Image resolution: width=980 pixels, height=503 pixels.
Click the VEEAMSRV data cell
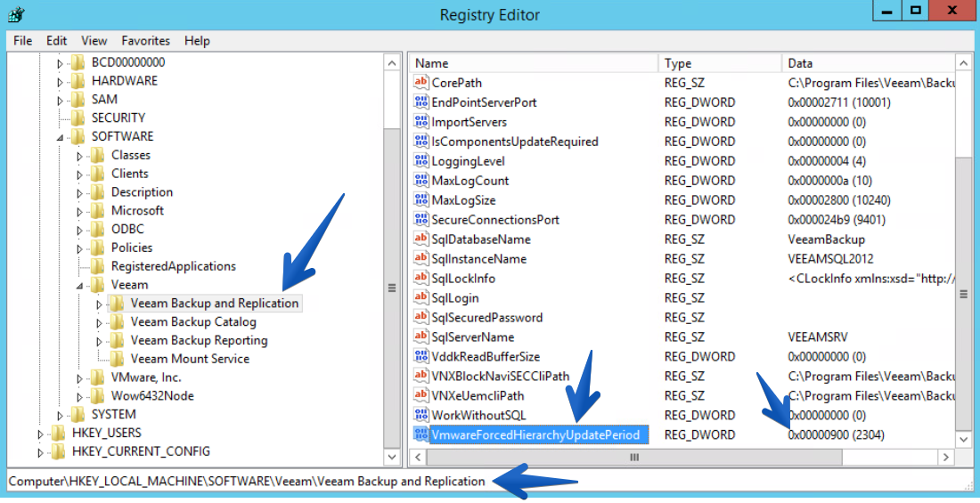pyautogui.click(x=818, y=337)
